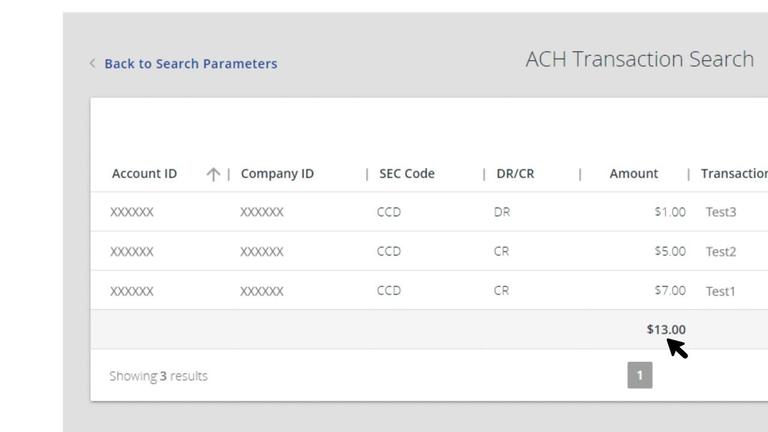This screenshot has width=768, height=432.
Task: Click the back chevron beside Search Parameters
Action: coord(92,63)
